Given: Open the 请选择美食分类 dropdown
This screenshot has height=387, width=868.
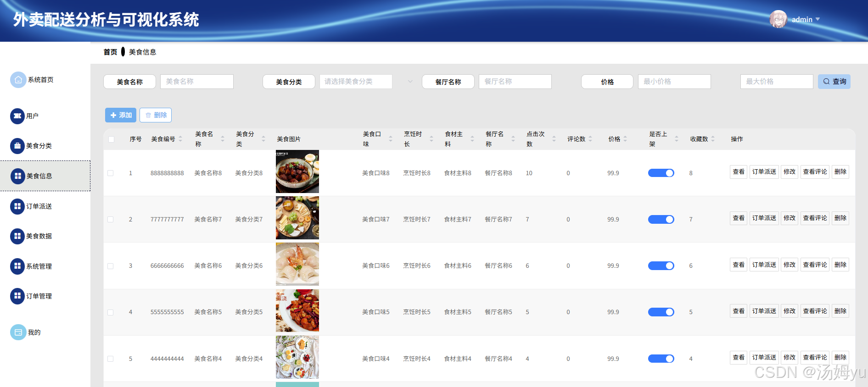Looking at the screenshot, I should tap(356, 82).
